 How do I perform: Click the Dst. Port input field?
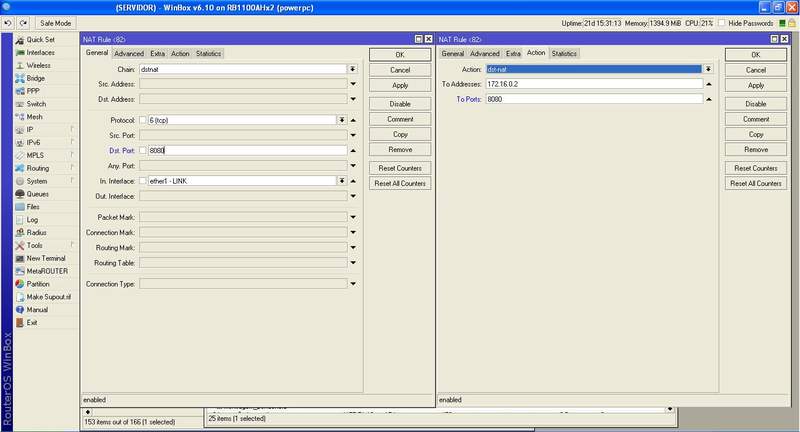click(247, 150)
